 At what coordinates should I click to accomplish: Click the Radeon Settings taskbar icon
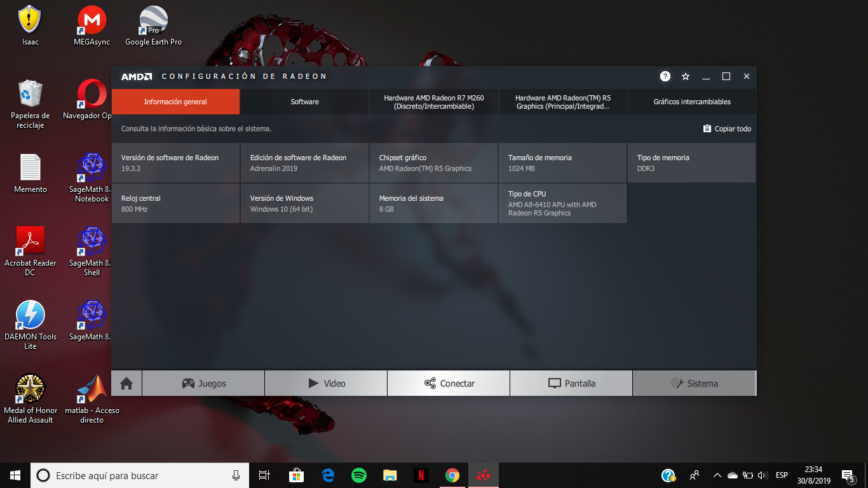click(484, 475)
